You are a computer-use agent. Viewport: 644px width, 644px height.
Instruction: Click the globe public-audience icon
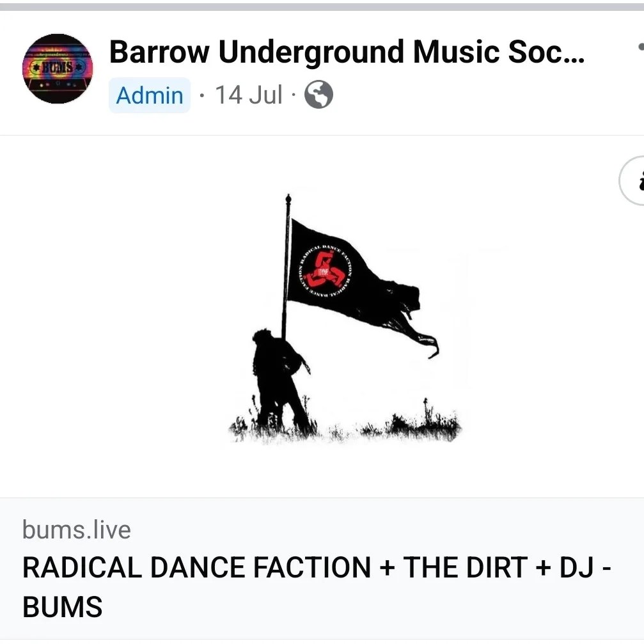pos(318,95)
